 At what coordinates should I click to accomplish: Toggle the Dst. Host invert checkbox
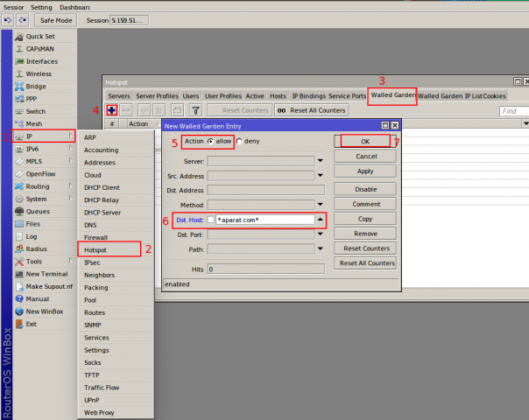pos(210,220)
